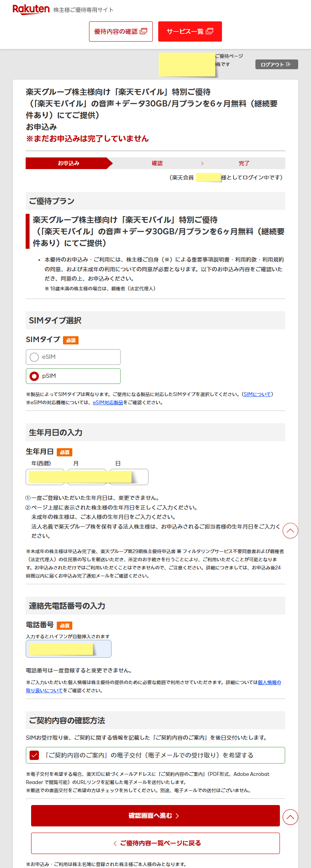Click the ログアウト button
Viewport: 311px width, 868px height.
pos(276,65)
